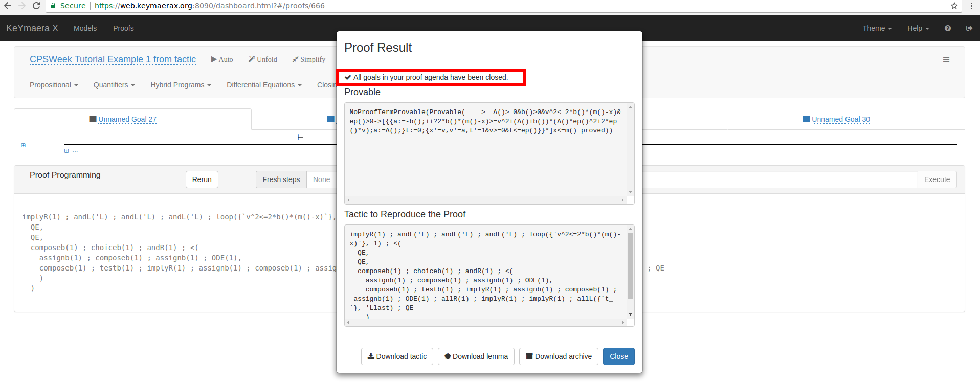The width and height of the screenshot is (980, 382).
Task: Bookmark this page with the star icon
Action: click(x=954, y=6)
